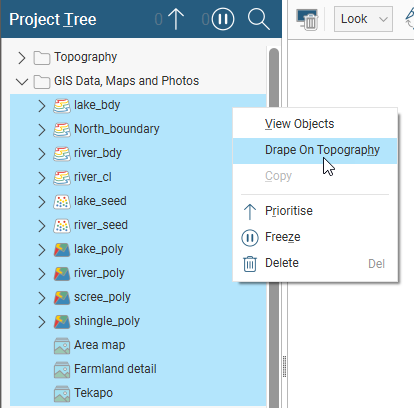Viewport: 414px width, 408px height.
Task: Click the search magnifier in Project Tree header
Action: 259,19
